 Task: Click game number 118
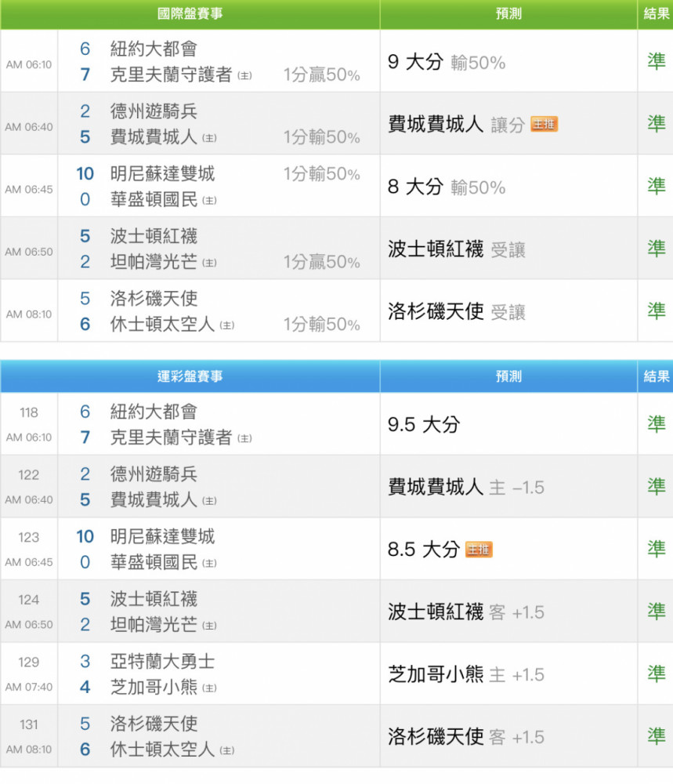point(29,412)
